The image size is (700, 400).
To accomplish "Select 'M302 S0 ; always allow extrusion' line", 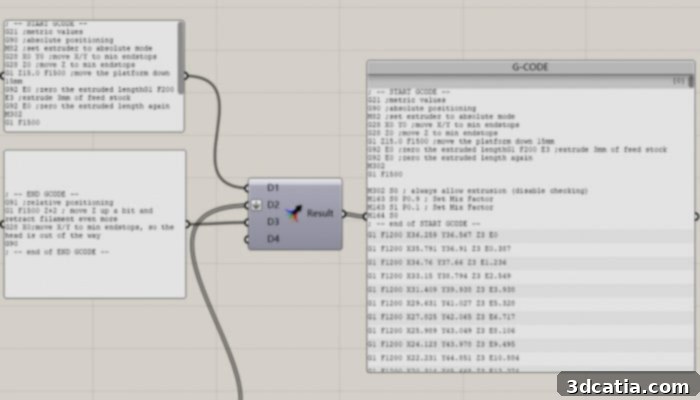I will pyautogui.click(x=478, y=191).
